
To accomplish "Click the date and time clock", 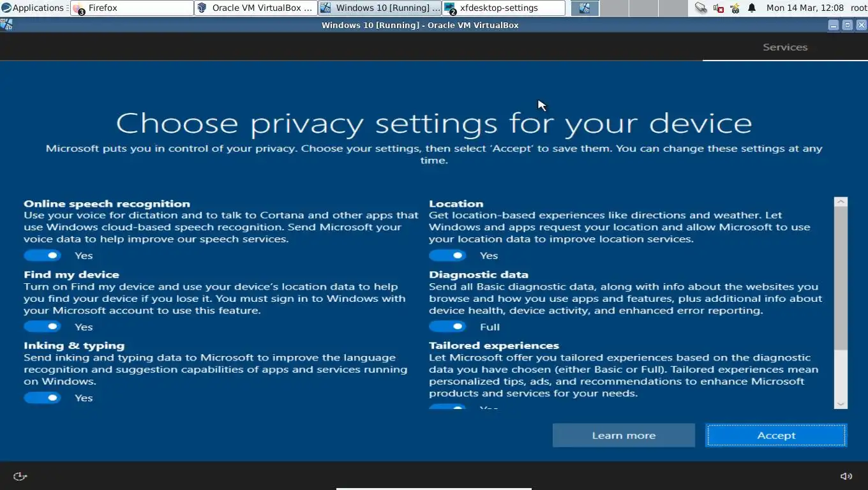I will click(x=805, y=8).
